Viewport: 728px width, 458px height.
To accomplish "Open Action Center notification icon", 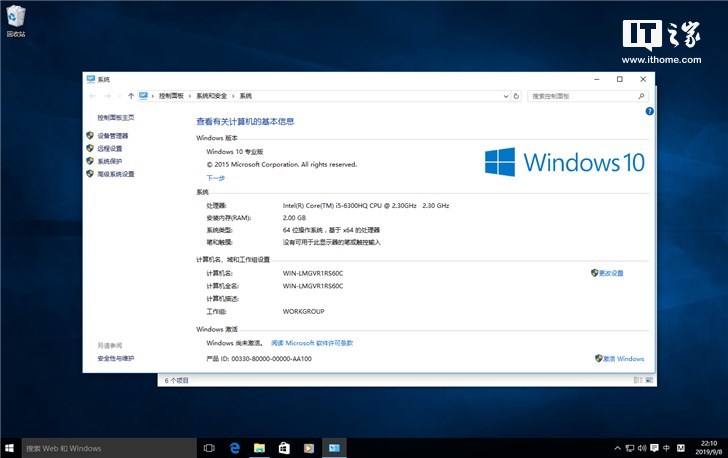I will [654, 448].
